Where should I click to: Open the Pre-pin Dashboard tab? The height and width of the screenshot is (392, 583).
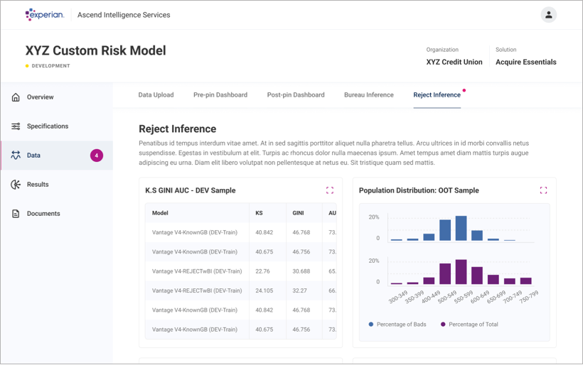coord(220,95)
